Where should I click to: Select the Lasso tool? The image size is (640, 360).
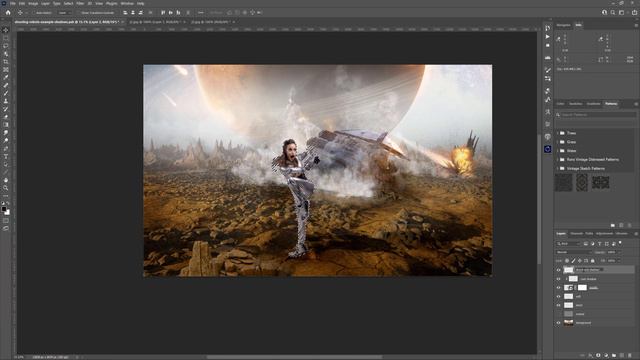(x=5, y=46)
